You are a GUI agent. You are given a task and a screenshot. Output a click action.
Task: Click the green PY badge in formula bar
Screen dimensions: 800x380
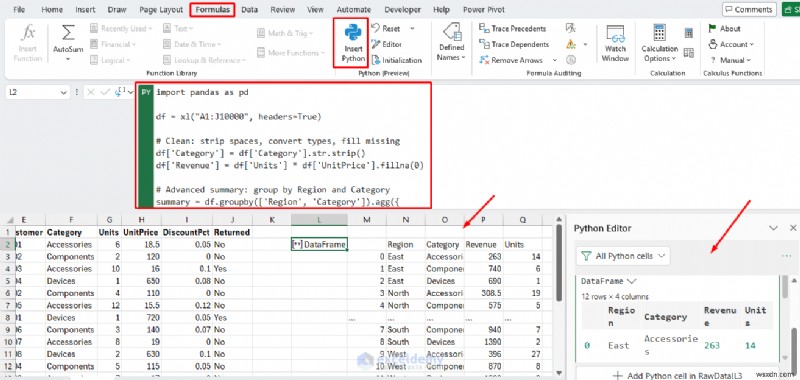[x=145, y=92]
